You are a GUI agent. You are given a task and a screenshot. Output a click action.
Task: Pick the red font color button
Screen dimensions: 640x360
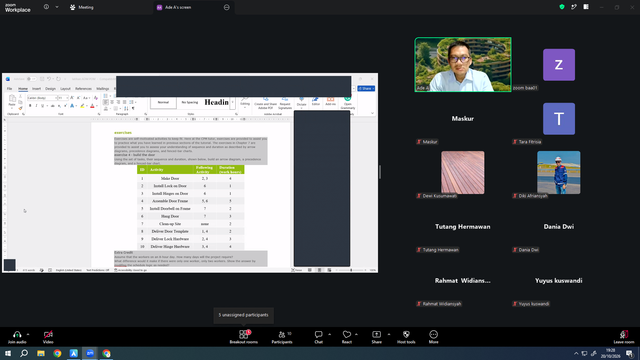[x=92, y=106]
